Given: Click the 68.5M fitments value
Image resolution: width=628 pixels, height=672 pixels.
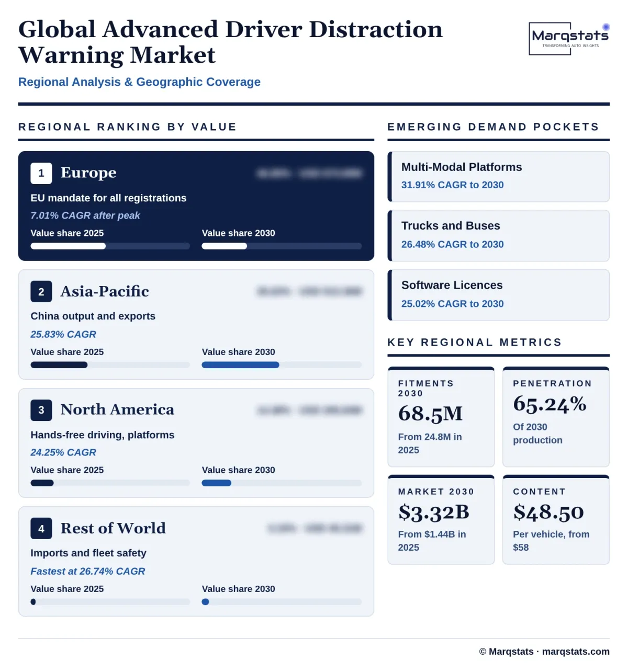Looking at the screenshot, I should click(x=431, y=414).
